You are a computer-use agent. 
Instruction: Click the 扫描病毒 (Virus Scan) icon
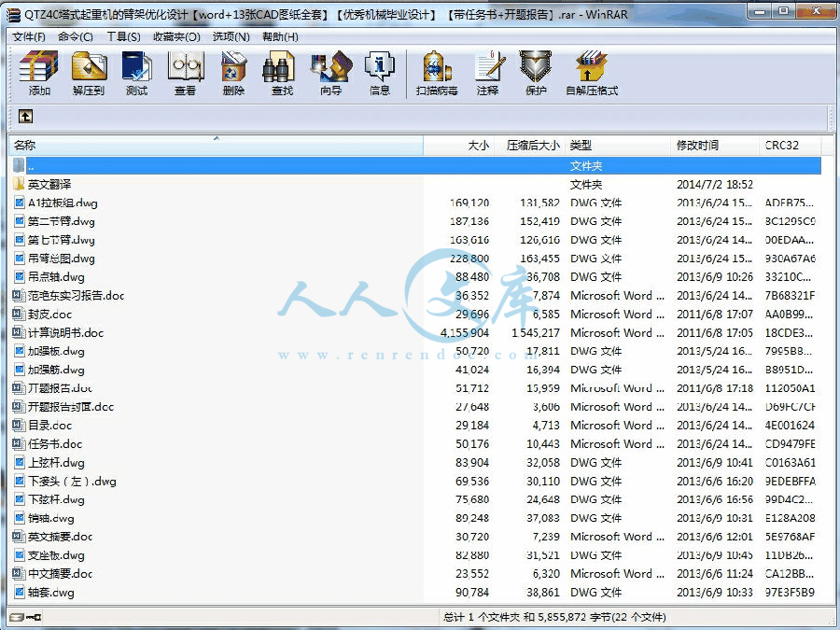(437, 66)
